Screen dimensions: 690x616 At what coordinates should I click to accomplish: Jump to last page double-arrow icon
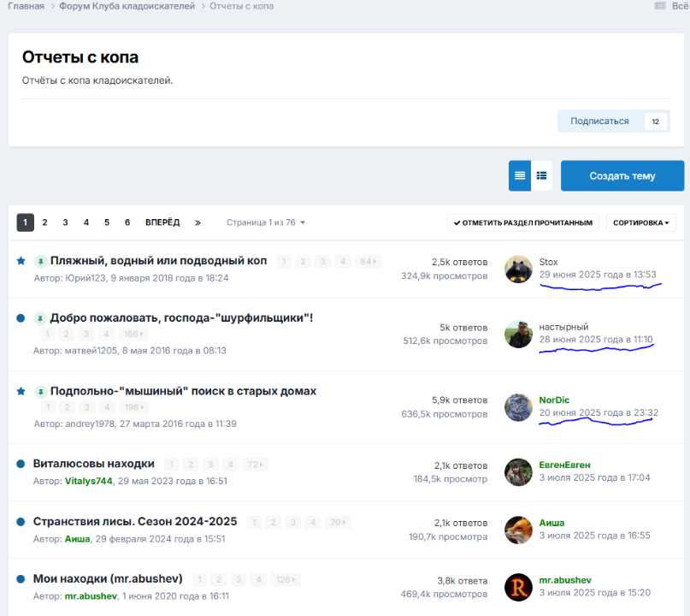(198, 222)
